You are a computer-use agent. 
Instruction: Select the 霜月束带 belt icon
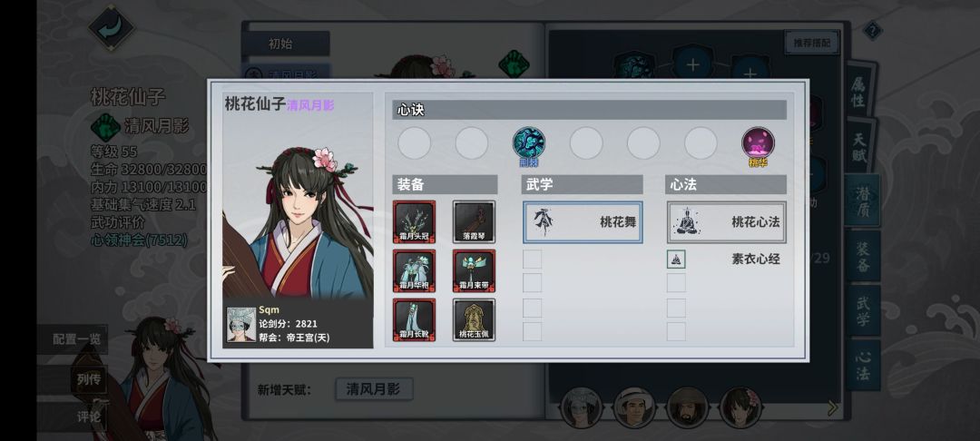click(x=474, y=271)
